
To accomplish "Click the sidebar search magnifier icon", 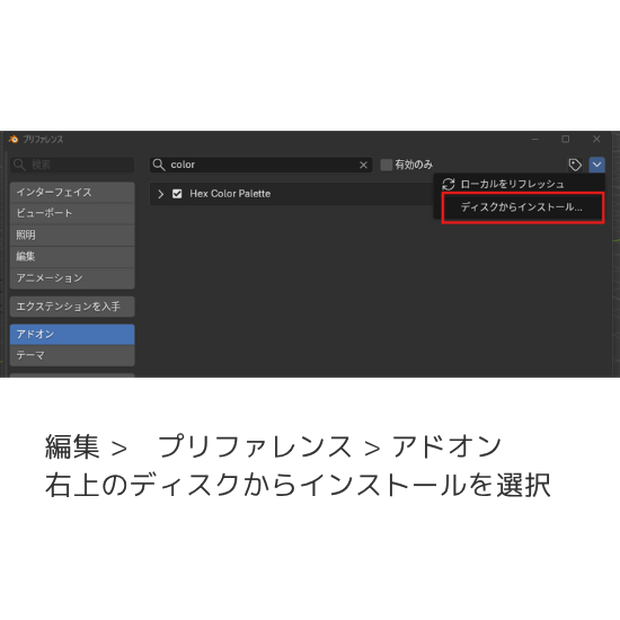I will pos(19,165).
